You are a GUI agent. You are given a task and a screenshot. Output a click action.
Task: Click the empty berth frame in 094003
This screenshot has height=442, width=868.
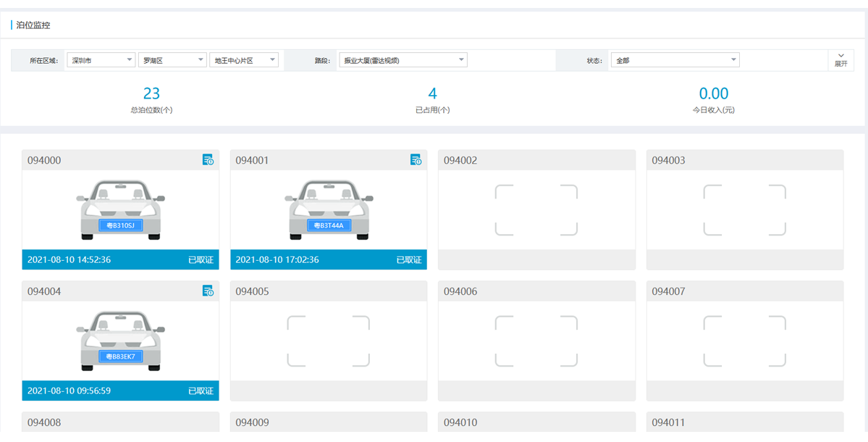click(744, 210)
